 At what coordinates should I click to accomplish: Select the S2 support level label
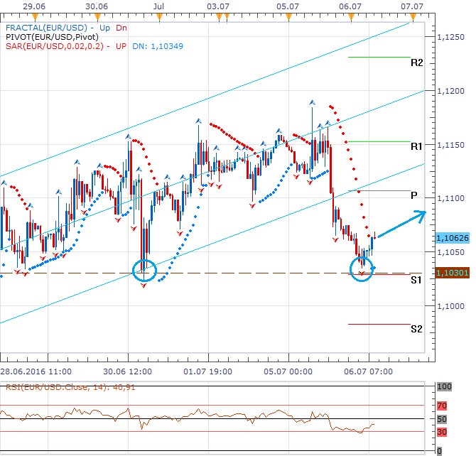pyautogui.click(x=416, y=329)
